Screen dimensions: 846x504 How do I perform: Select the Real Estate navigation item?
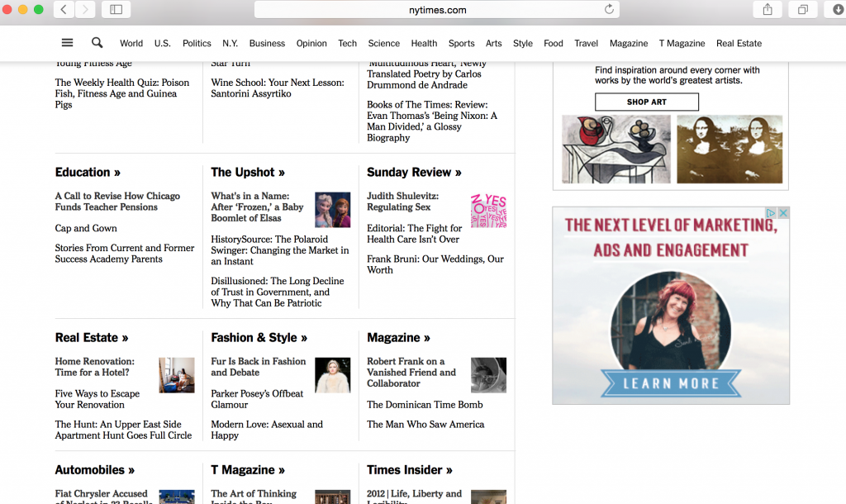(739, 43)
